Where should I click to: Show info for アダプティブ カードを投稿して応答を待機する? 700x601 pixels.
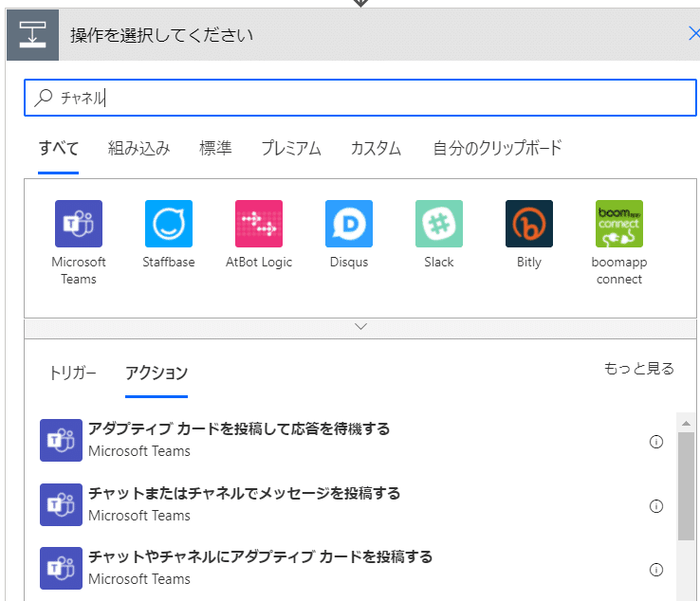point(655,442)
